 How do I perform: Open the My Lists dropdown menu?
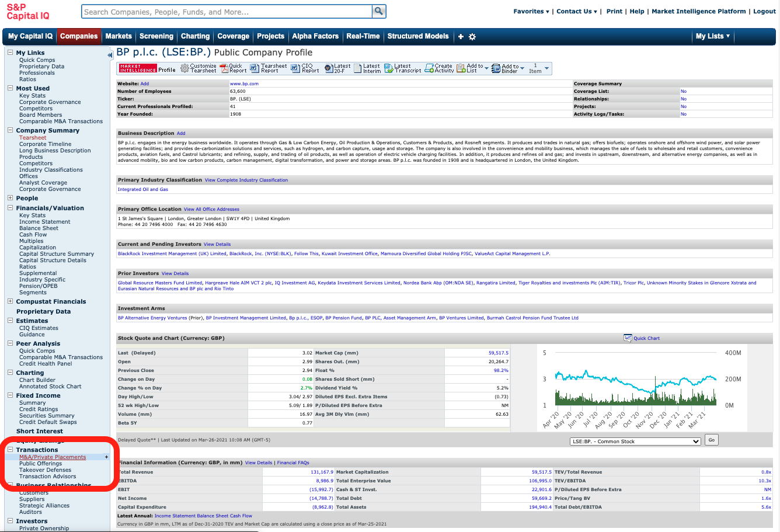[x=712, y=36]
